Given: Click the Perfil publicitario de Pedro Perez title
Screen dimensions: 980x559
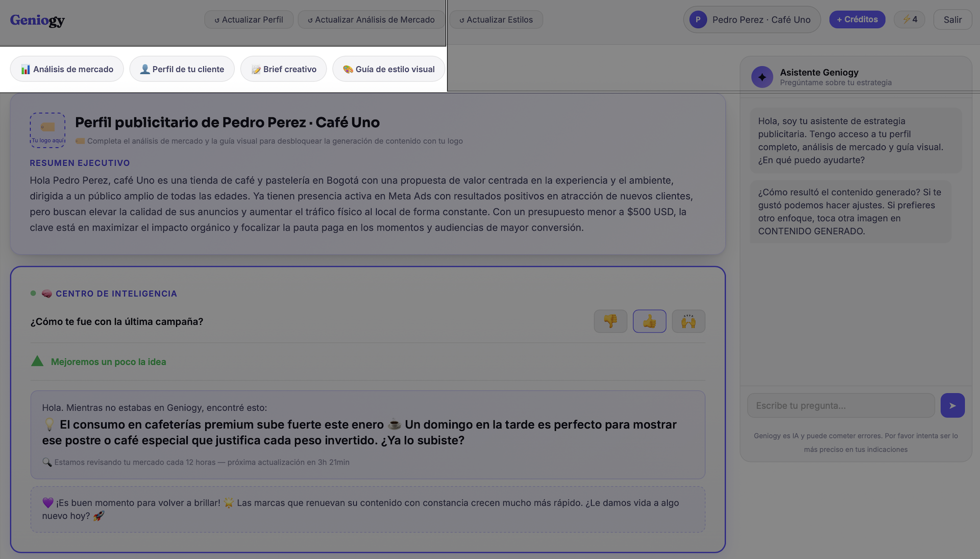Looking at the screenshot, I should (x=227, y=122).
